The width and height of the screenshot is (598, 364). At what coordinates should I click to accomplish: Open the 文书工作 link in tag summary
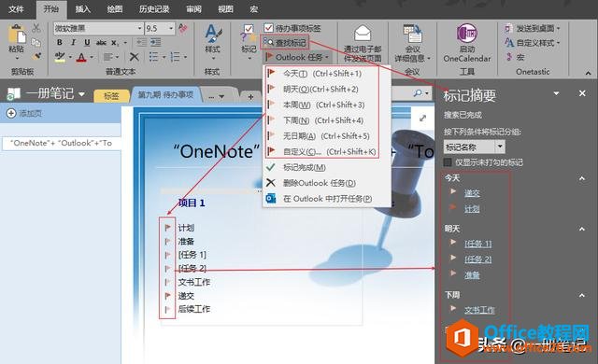pos(479,310)
